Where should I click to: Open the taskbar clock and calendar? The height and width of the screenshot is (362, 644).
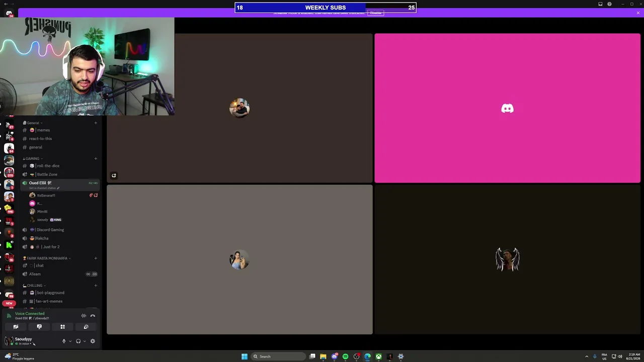[x=633, y=356]
